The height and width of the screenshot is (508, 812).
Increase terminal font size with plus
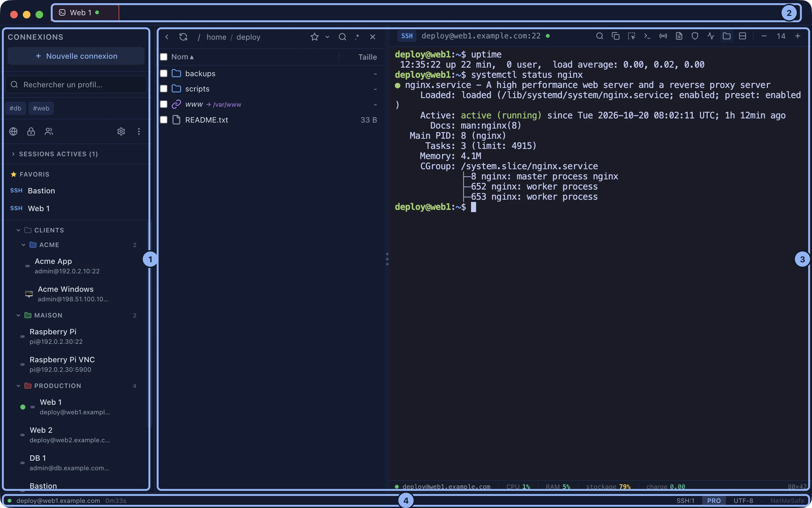(798, 36)
